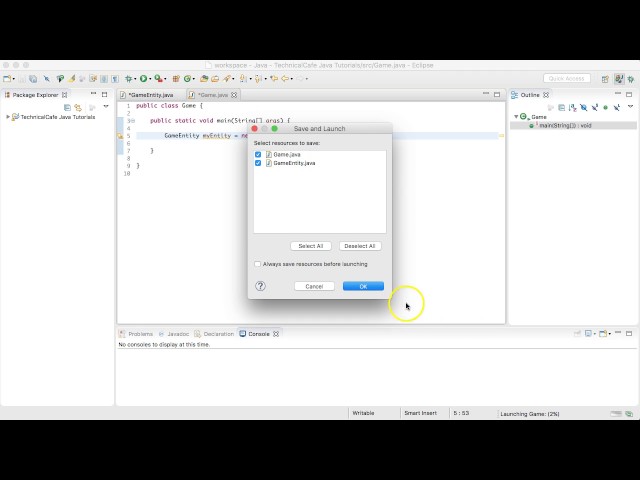Select the Outline view tab
This screenshot has width=640, height=480.
coord(530,95)
